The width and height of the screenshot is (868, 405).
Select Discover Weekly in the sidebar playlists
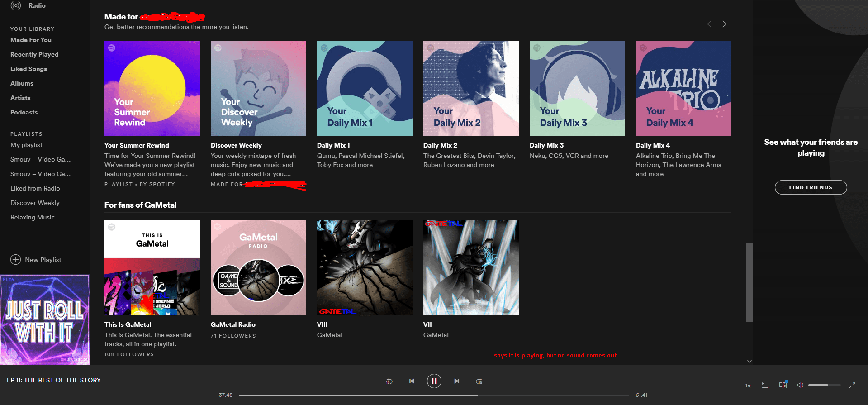(x=35, y=203)
